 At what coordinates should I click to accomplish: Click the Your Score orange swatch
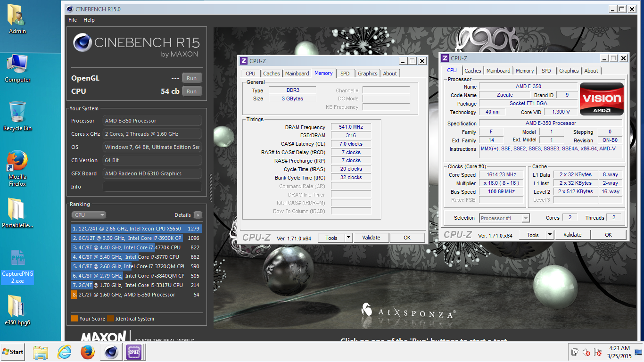[74, 319]
